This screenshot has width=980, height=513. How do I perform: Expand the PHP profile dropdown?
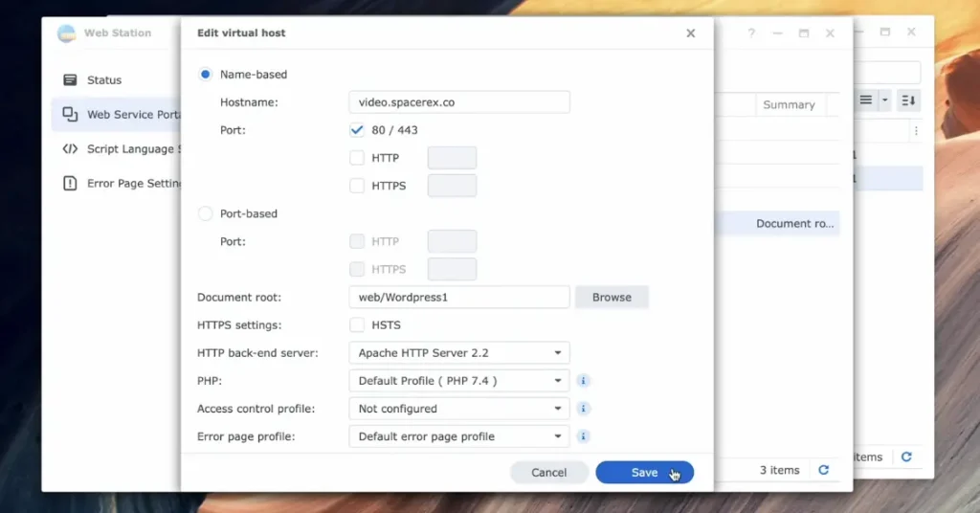pyautogui.click(x=459, y=381)
